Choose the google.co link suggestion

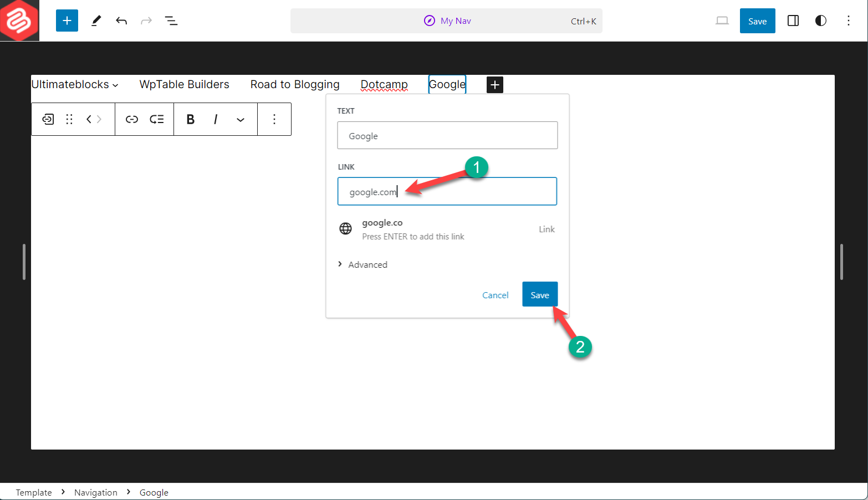[447, 229]
